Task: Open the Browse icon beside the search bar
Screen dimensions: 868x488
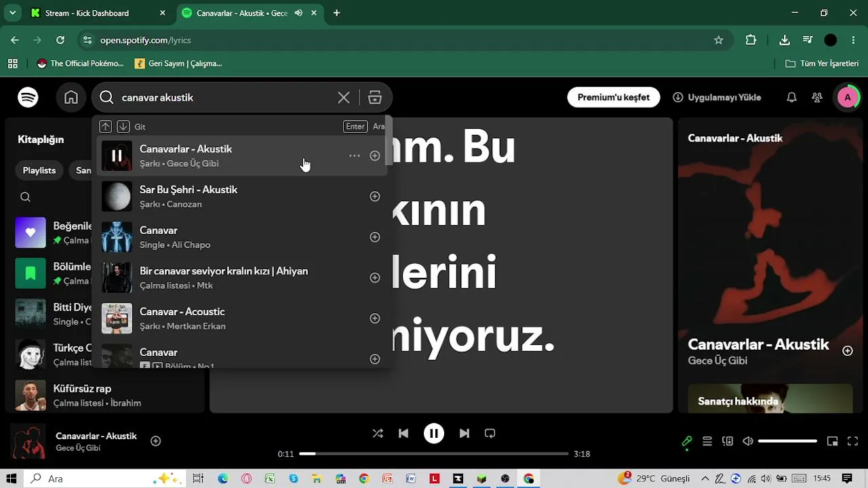Action: (x=375, y=98)
